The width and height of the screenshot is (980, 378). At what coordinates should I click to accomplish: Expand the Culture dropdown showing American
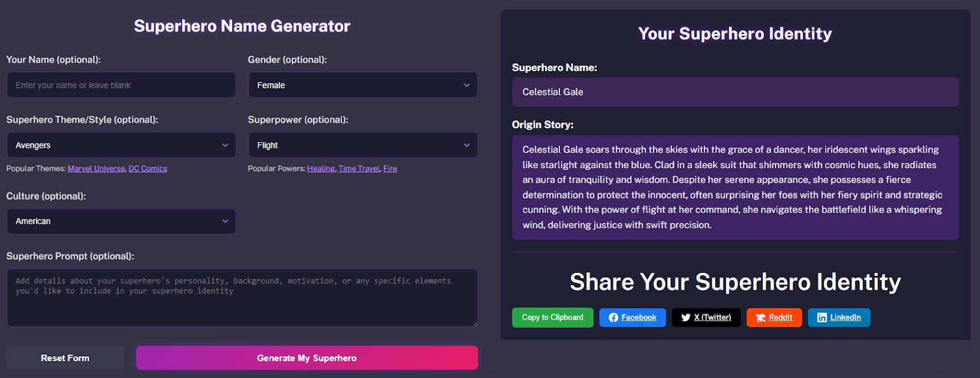tap(121, 221)
